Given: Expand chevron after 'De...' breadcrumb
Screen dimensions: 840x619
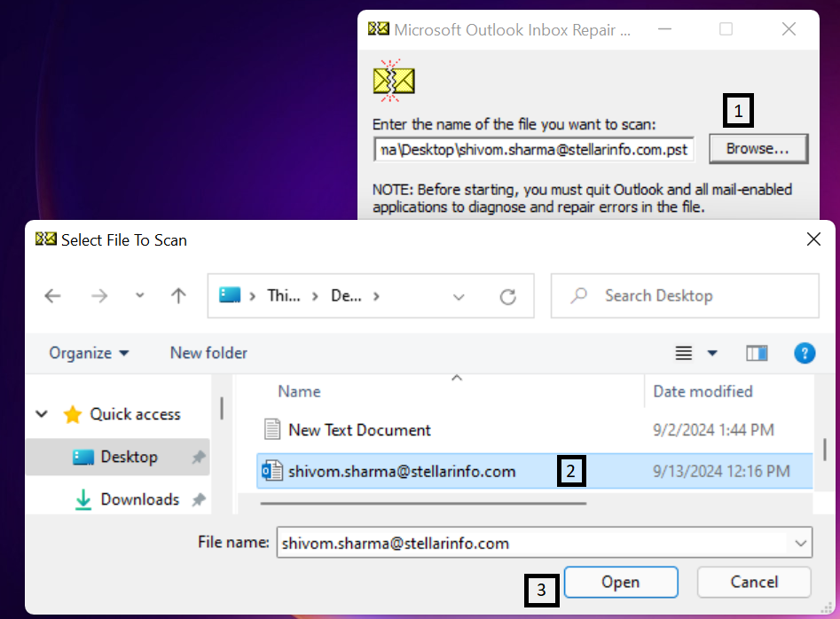Looking at the screenshot, I should pos(377,296).
